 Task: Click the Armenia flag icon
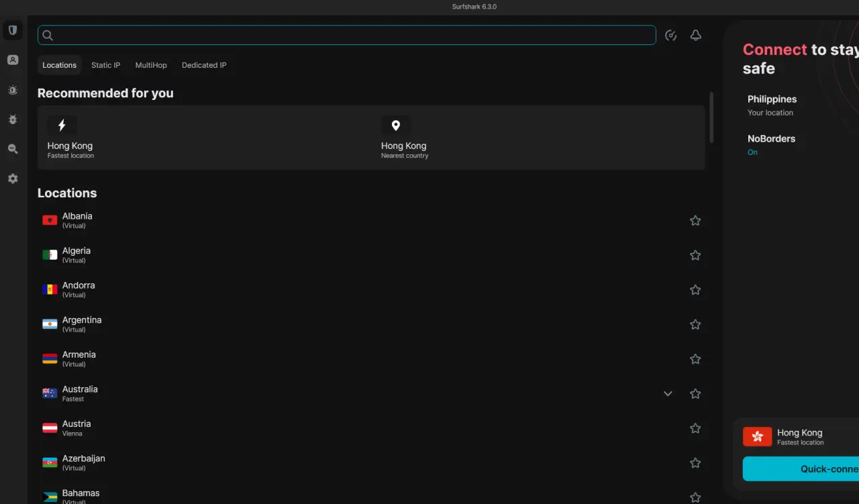click(50, 359)
